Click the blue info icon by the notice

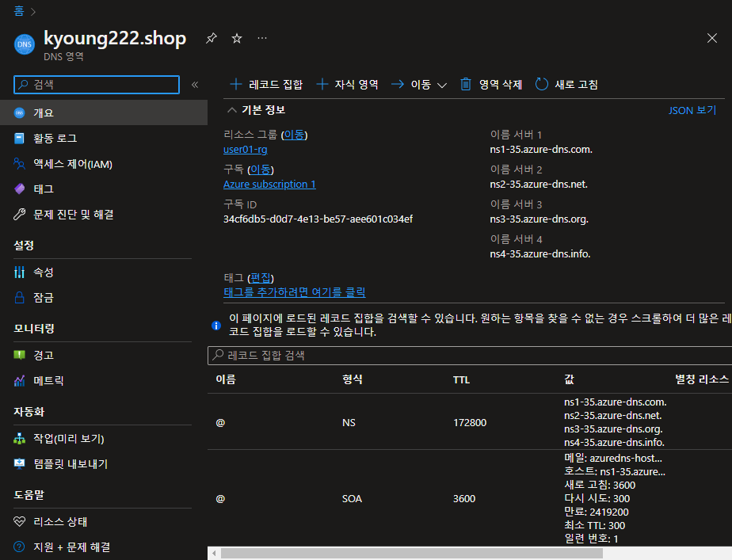click(x=216, y=326)
